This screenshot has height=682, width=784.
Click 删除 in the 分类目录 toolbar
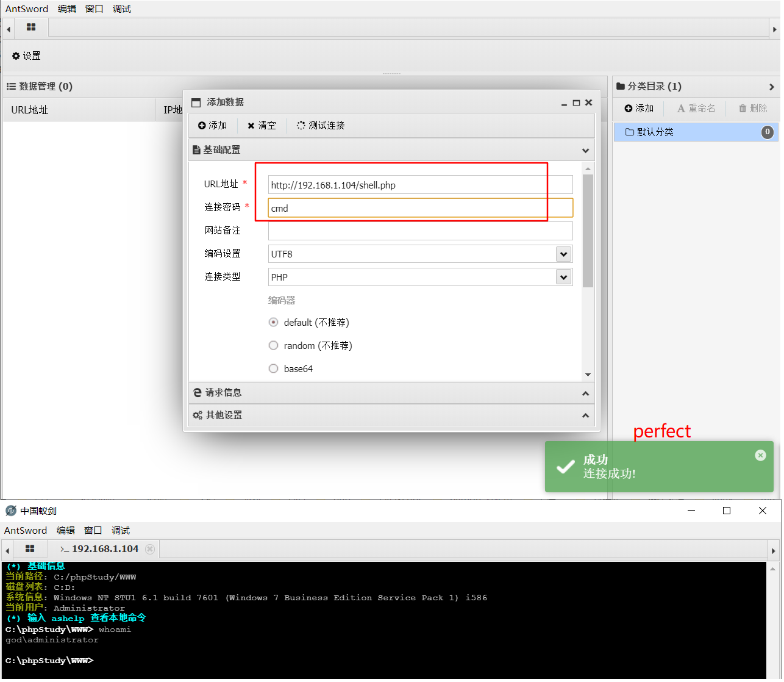[x=753, y=108]
